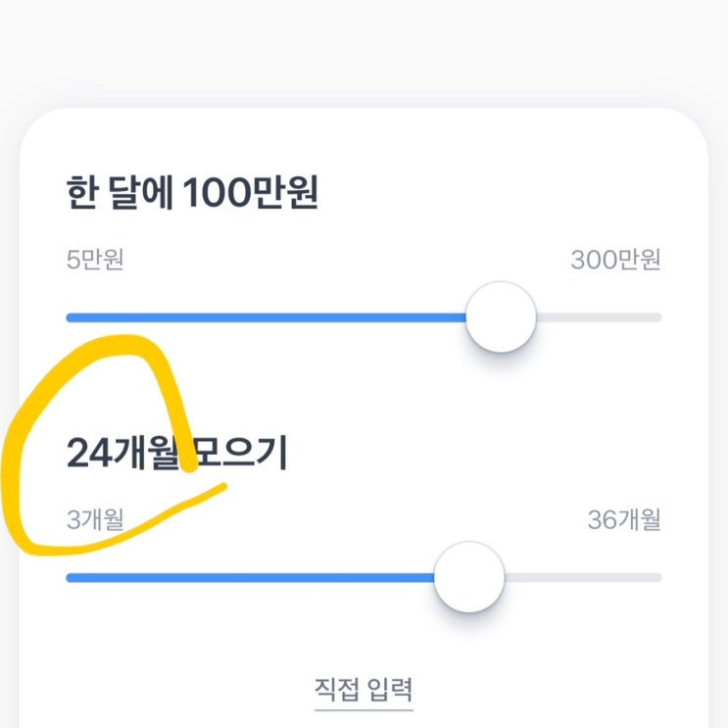Click the monthly amount slider handle
Screen dimensions: 728x728
point(501,317)
